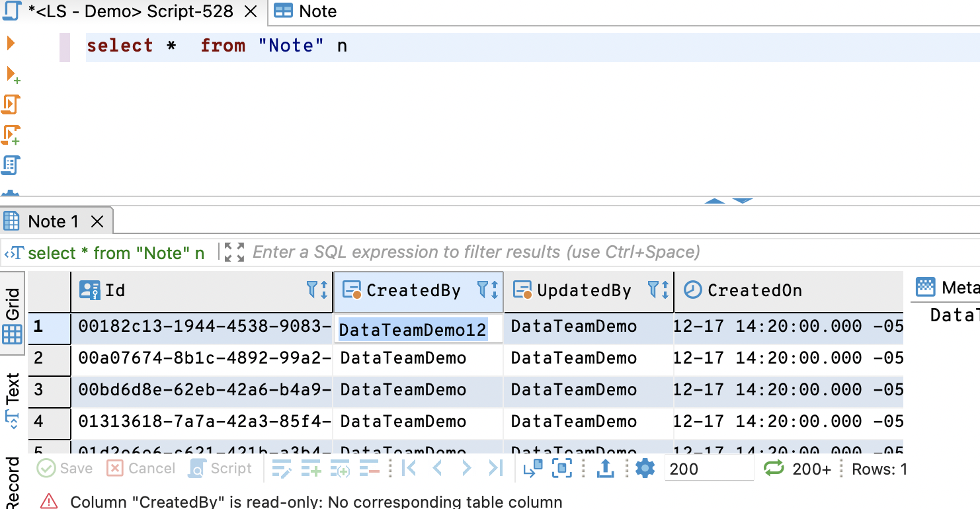The image size is (980, 509).
Task: Click the Cancel button
Action: tap(141, 469)
